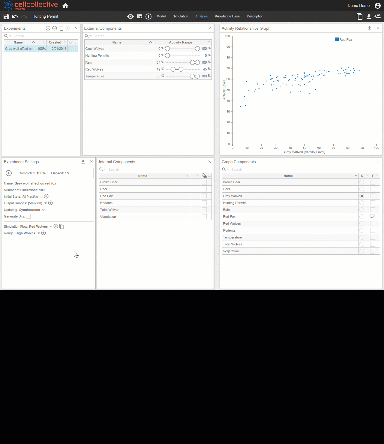Open the layout panel icon next to the eye
384x444 pixels.
click(139, 16)
